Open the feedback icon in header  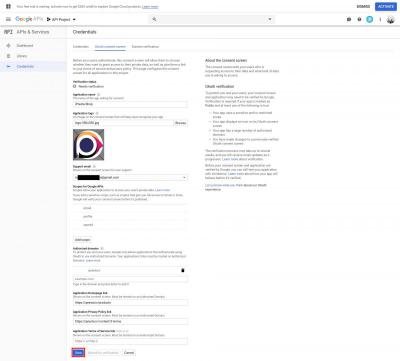tap(349, 19)
